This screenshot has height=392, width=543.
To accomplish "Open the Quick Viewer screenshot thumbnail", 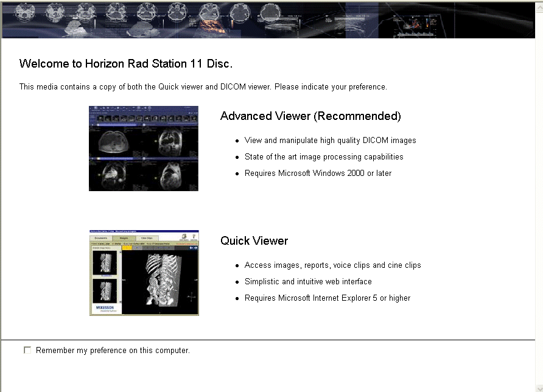I will point(144,273).
